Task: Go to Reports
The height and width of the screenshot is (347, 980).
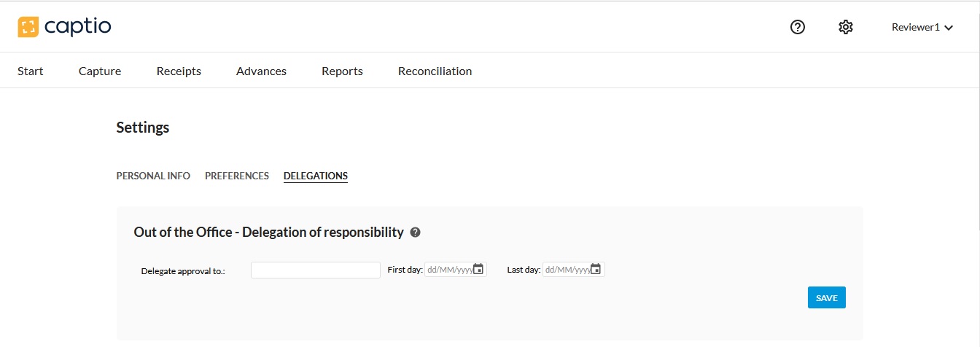Action: point(342,71)
